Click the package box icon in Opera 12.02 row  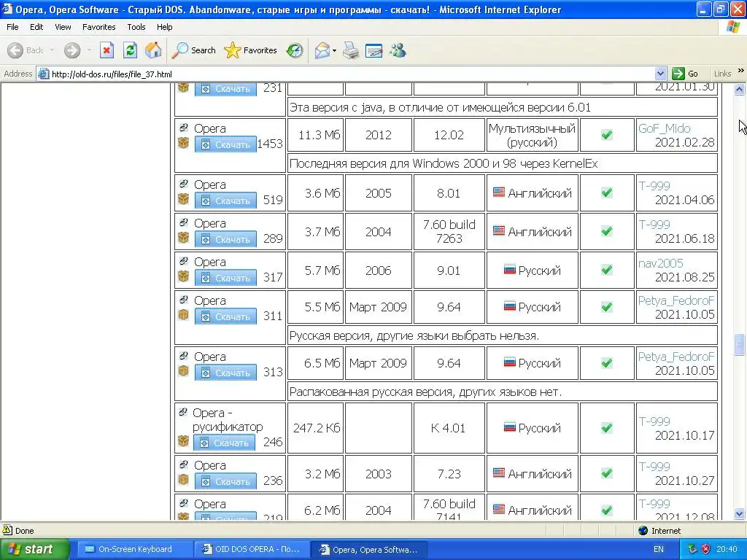click(x=183, y=143)
